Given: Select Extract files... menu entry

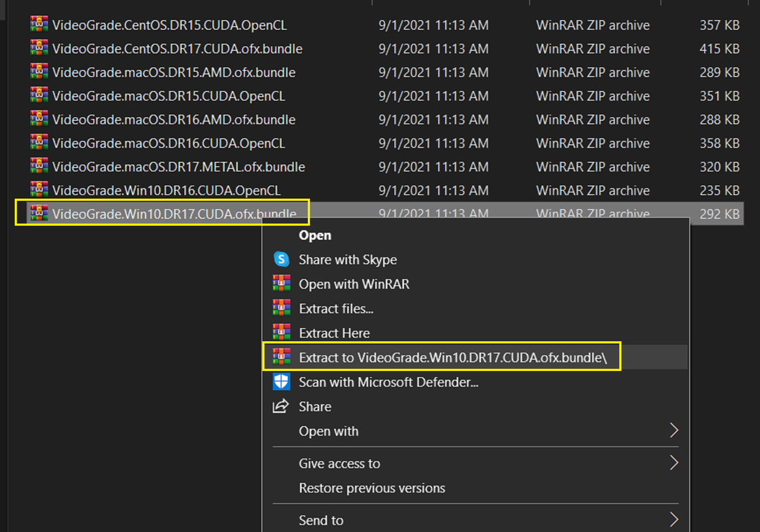Looking at the screenshot, I should click(336, 309).
